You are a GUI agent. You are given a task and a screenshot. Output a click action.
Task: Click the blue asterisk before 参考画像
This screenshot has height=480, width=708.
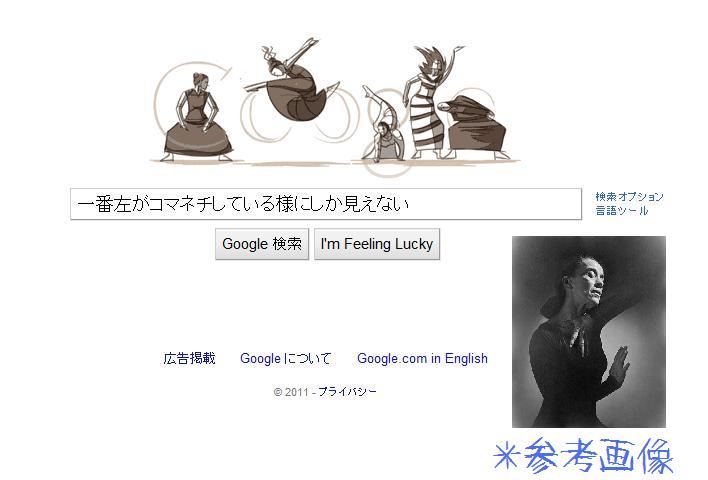coord(507,456)
